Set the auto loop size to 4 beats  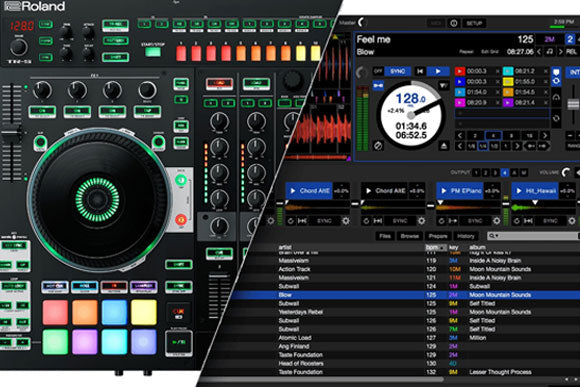click(x=493, y=136)
